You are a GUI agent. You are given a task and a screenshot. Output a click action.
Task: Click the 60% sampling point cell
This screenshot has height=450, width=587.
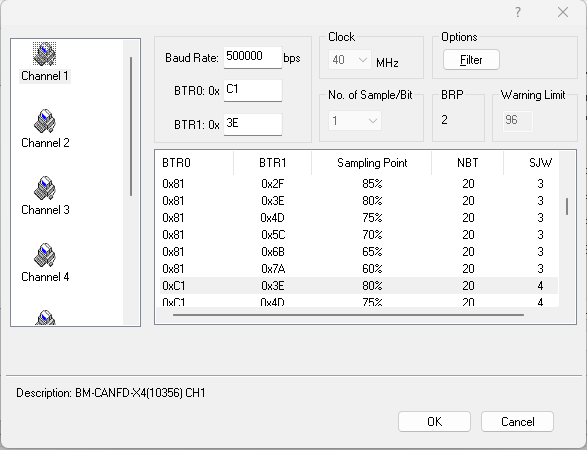click(x=372, y=269)
